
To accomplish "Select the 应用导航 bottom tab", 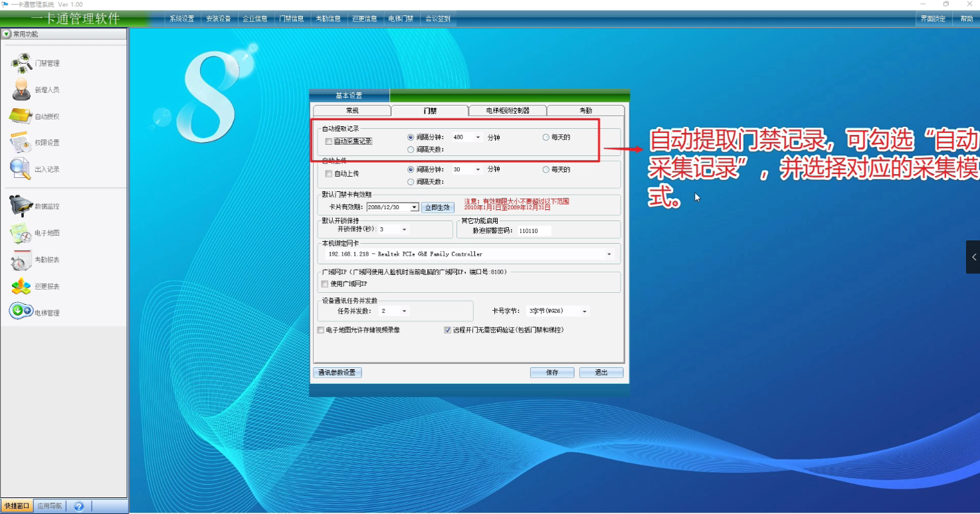I will [x=49, y=506].
